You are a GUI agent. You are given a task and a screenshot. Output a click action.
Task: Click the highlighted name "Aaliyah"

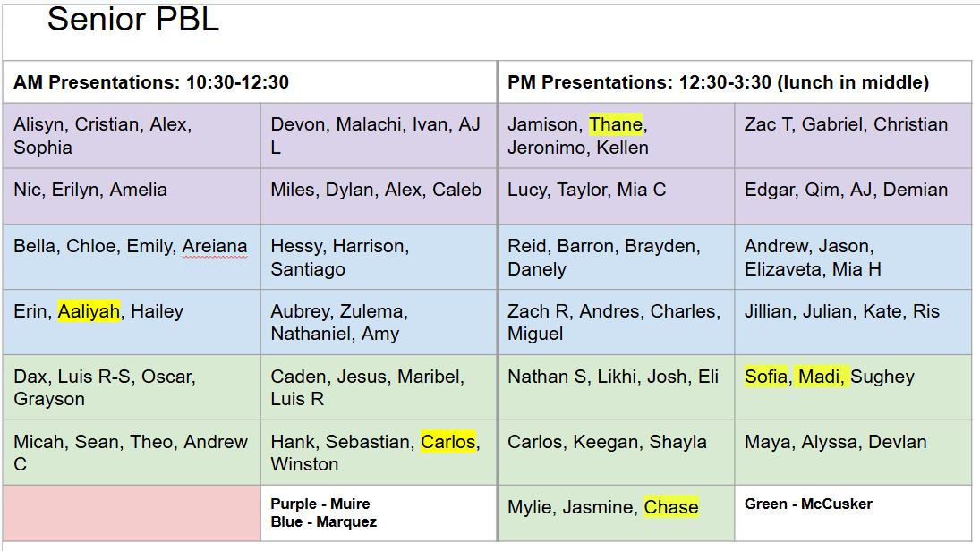tap(89, 311)
